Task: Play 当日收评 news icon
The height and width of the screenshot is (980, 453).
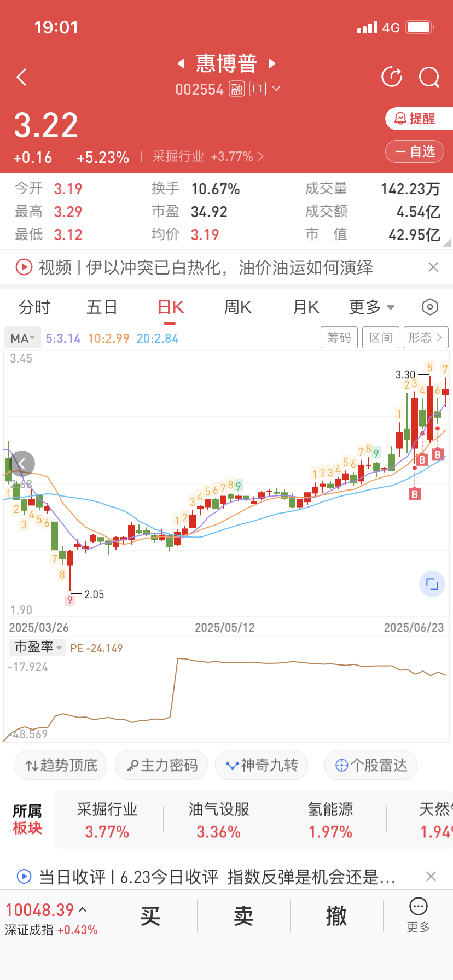Action: click(24, 877)
